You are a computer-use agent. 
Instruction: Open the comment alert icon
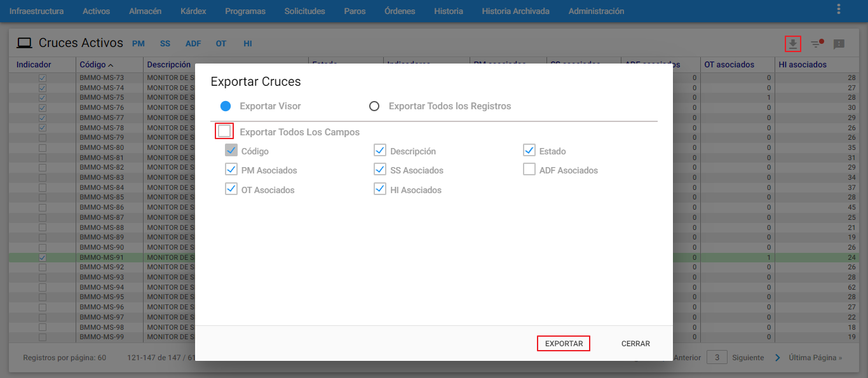tap(839, 44)
